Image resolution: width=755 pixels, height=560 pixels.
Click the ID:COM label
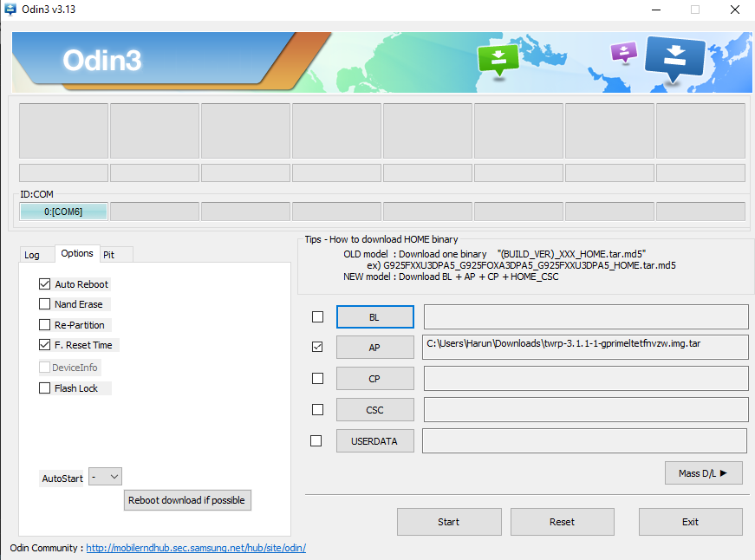coord(36,194)
